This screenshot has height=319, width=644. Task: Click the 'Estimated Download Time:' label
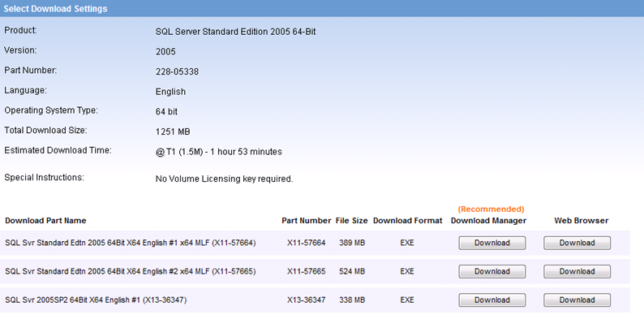58,150
